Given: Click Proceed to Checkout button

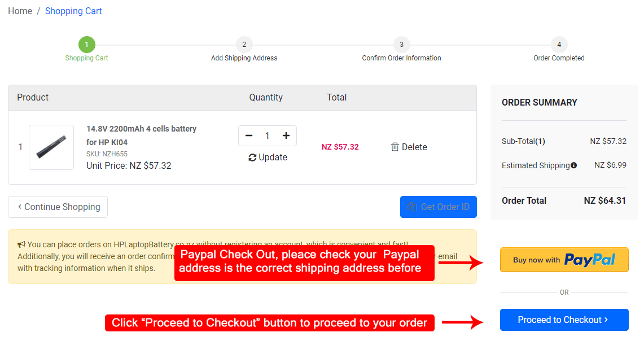Looking at the screenshot, I should click(x=564, y=320).
